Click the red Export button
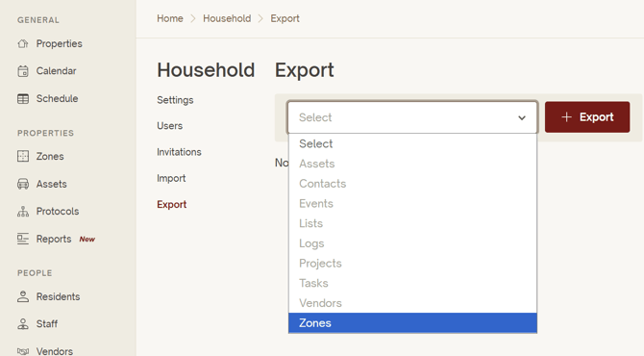 (587, 117)
